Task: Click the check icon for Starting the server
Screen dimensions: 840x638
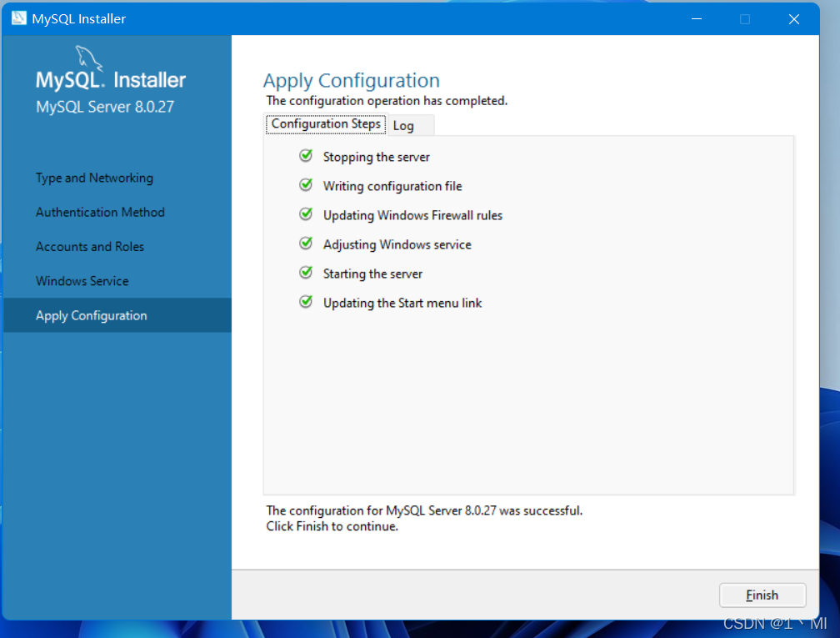Action: click(306, 273)
